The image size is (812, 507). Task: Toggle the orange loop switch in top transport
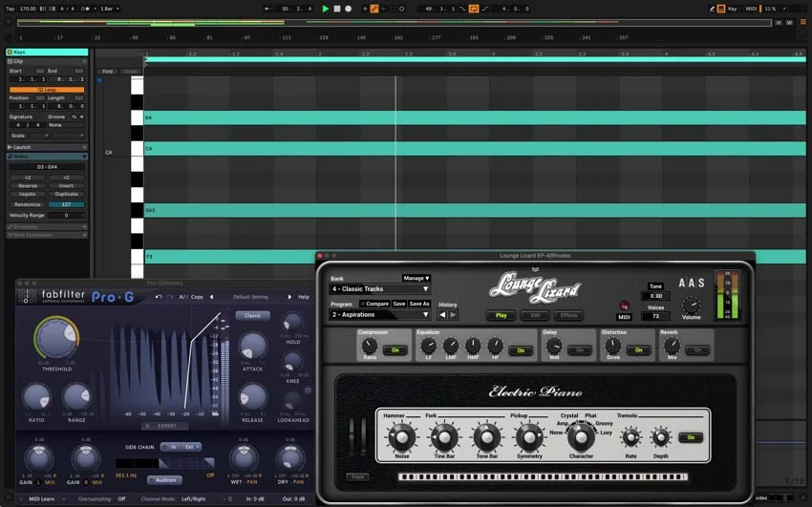click(473, 9)
